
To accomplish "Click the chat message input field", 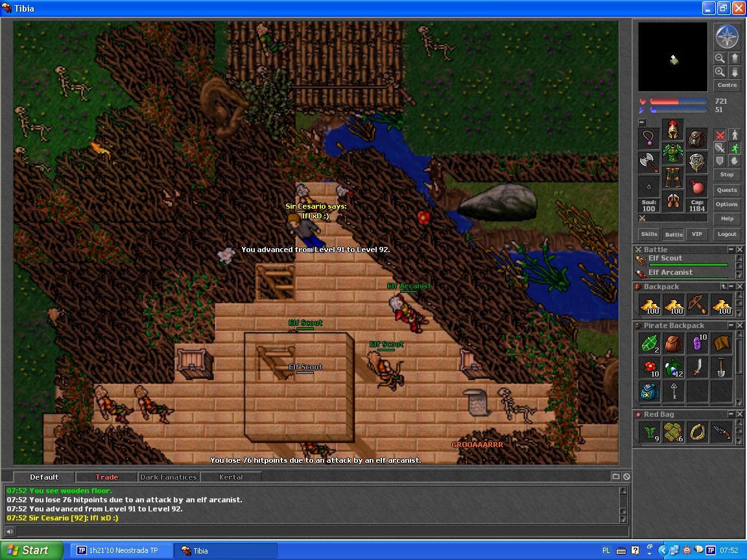I will (322, 531).
